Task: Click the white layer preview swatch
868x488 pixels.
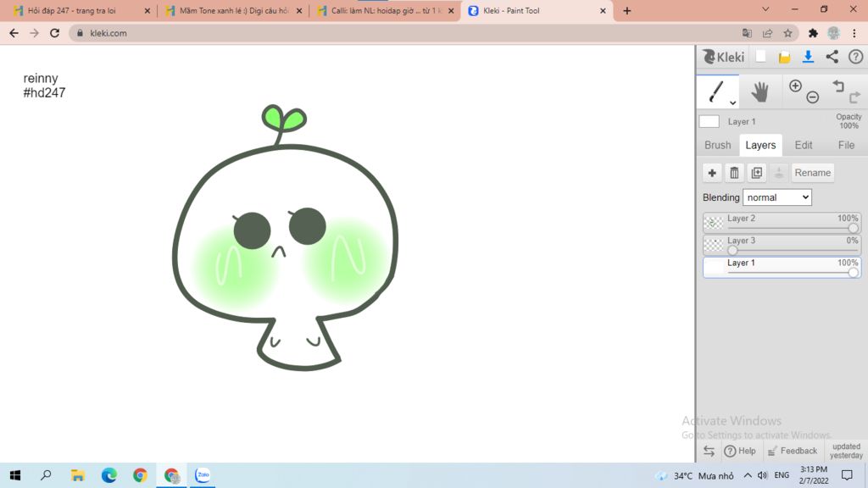Action: (x=709, y=121)
